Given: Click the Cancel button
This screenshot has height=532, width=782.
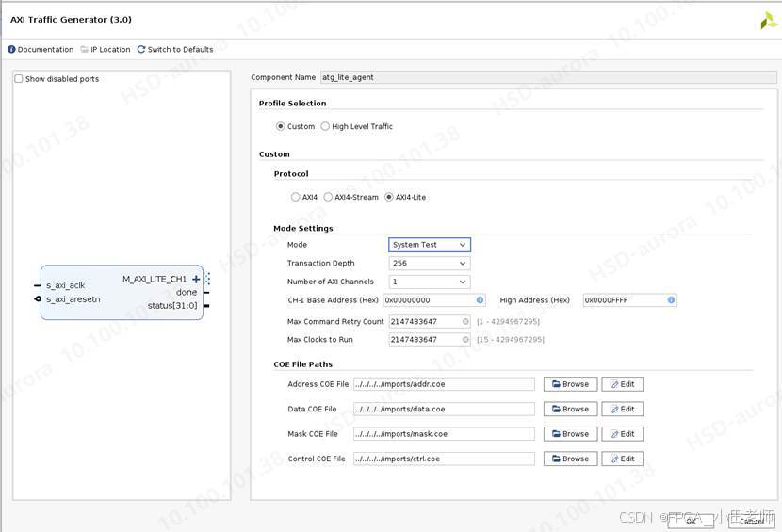Looking at the screenshot, I should [x=751, y=521].
